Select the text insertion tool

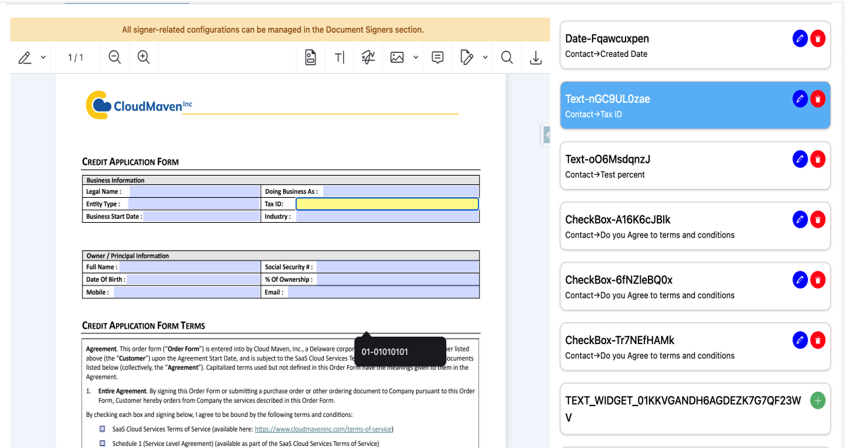coord(340,57)
